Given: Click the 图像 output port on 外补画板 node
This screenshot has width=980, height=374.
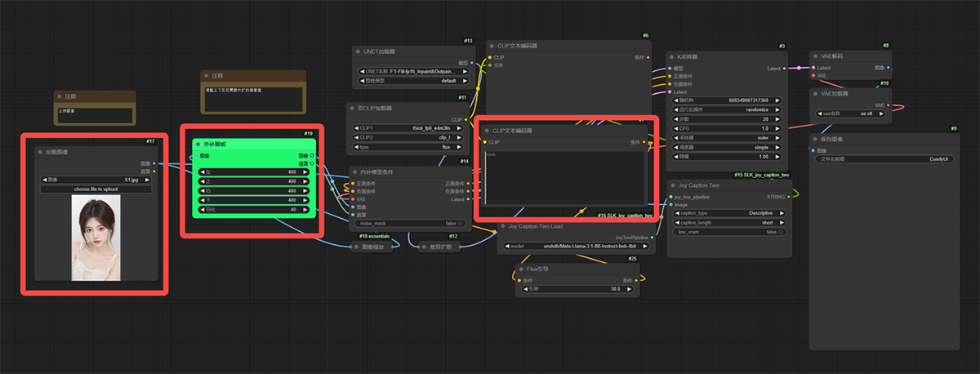Looking at the screenshot, I should tap(312, 155).
